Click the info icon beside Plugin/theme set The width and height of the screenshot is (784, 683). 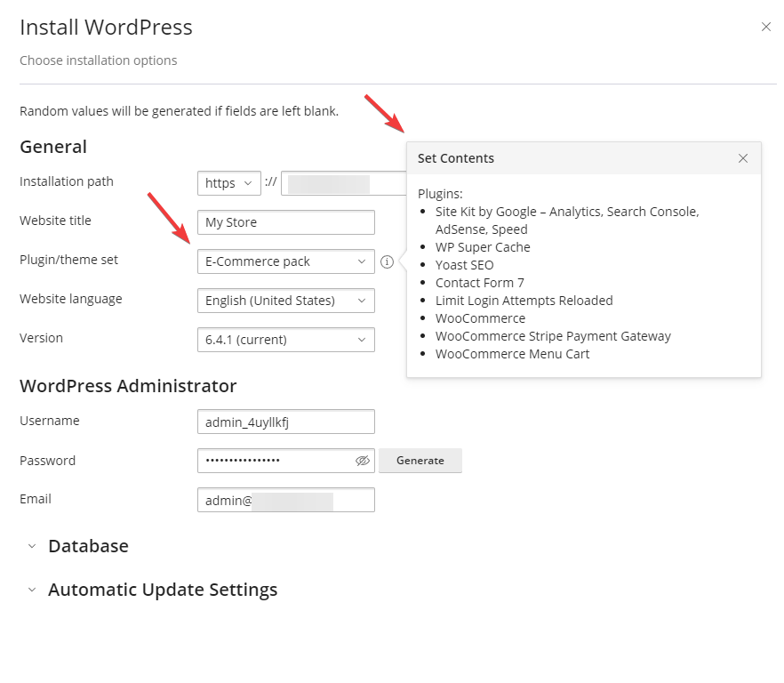(x=387, y=261)
